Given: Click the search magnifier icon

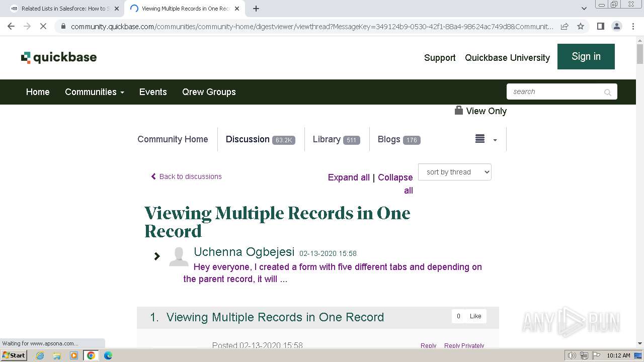Looking at the screenshot, I should (x=607, y=92).
